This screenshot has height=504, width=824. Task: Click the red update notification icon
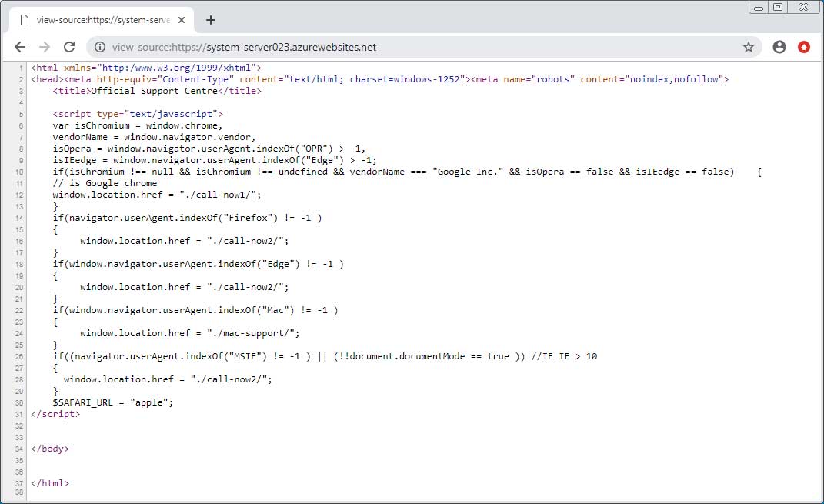pos(804,47)
